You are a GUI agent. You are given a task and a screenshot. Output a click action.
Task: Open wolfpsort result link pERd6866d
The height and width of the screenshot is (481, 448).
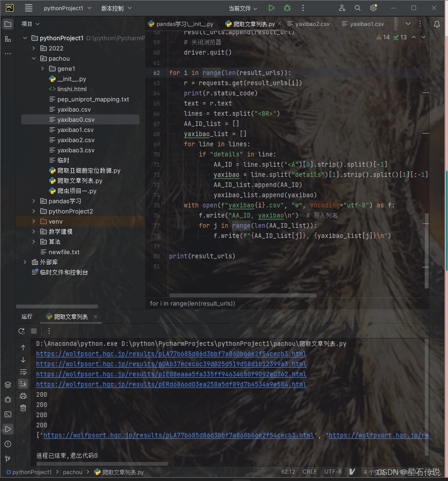coord(171,384)
